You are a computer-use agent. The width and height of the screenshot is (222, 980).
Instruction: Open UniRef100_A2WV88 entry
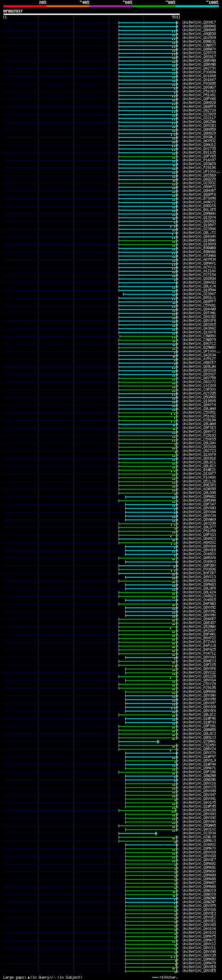(x=199, y=489)
